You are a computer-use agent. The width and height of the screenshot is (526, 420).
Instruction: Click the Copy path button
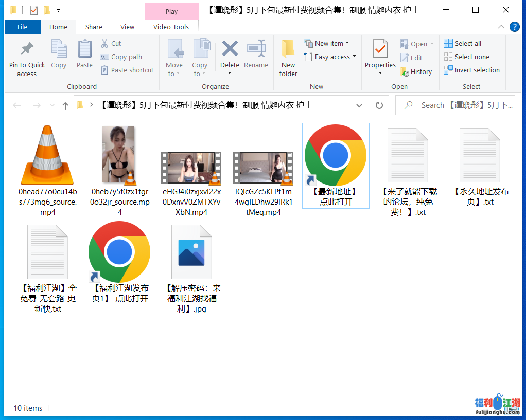coord(121,57)
